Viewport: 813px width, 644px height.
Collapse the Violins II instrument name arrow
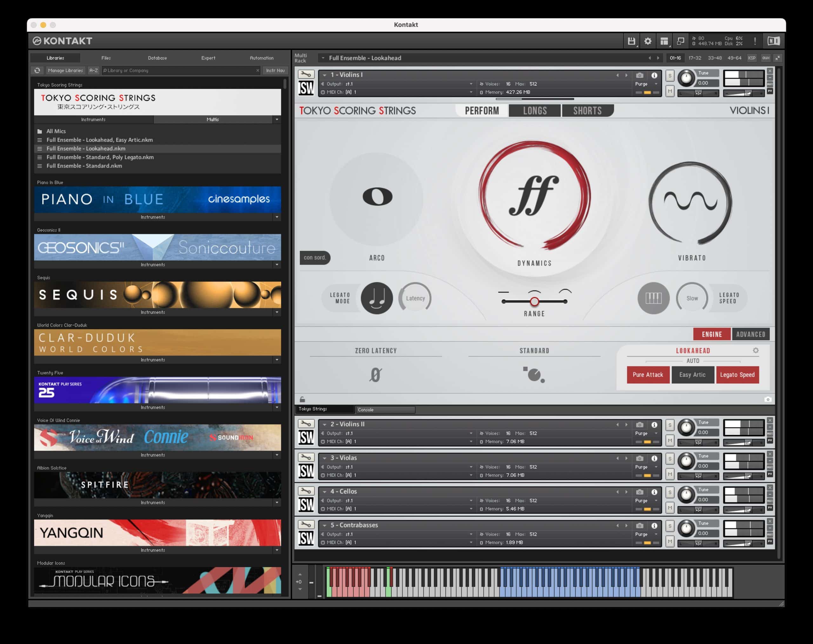(324, 424)
